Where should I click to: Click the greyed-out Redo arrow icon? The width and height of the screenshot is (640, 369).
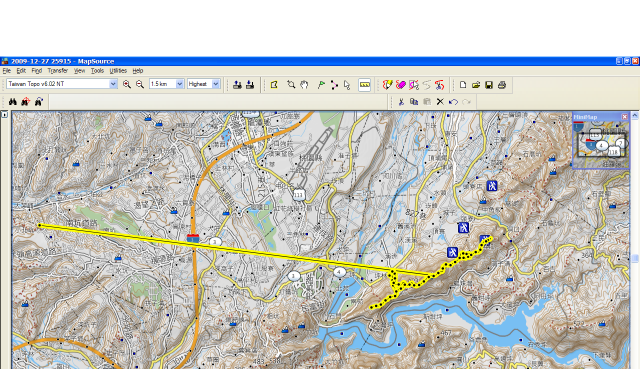point(466,102)
